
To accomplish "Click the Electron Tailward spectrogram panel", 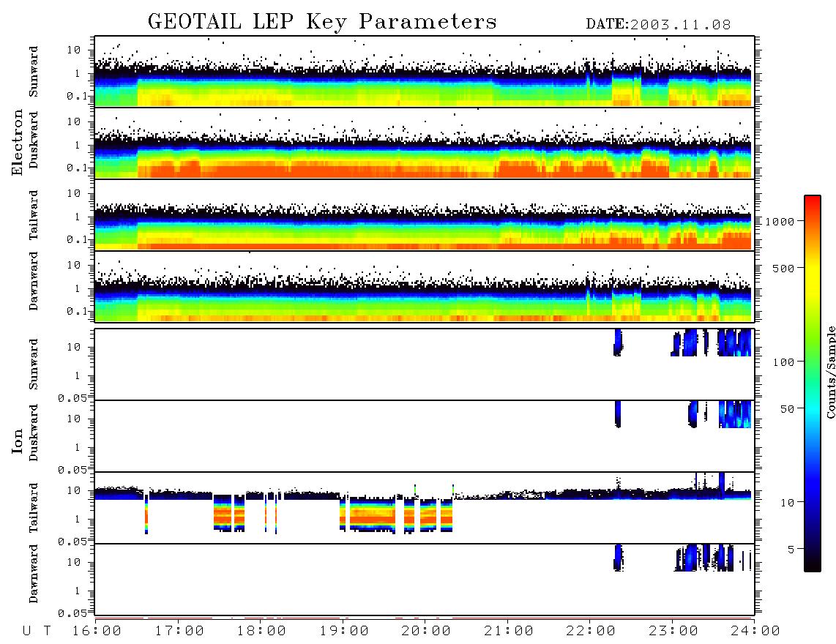I will click(x=425, y=215).
